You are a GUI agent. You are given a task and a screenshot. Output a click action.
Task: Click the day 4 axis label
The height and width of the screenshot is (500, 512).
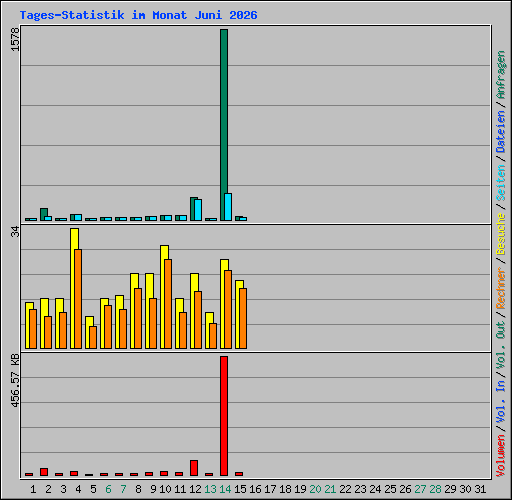click(78, 489)
